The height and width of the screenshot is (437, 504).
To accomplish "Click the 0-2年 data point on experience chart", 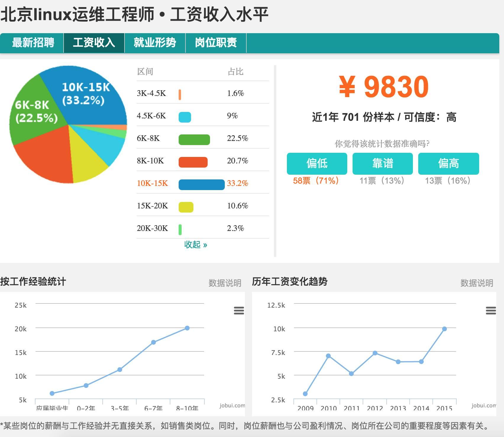I will coord(86,385).
